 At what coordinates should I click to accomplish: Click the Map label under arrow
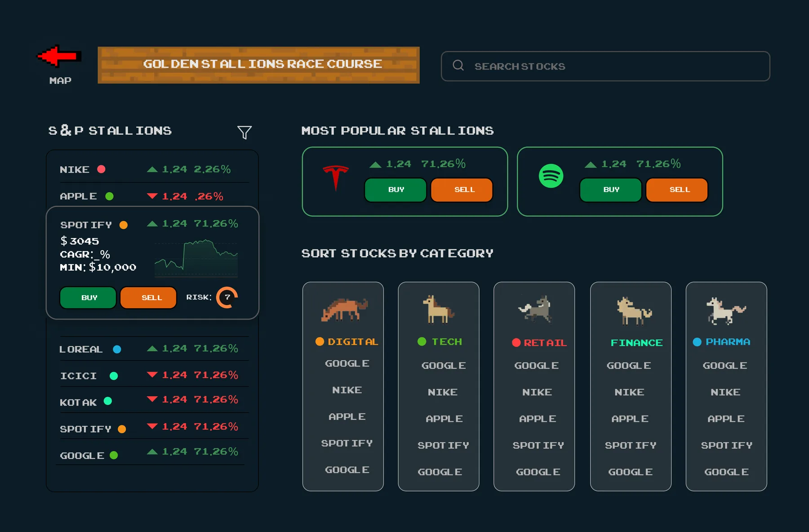coord(60,80)
